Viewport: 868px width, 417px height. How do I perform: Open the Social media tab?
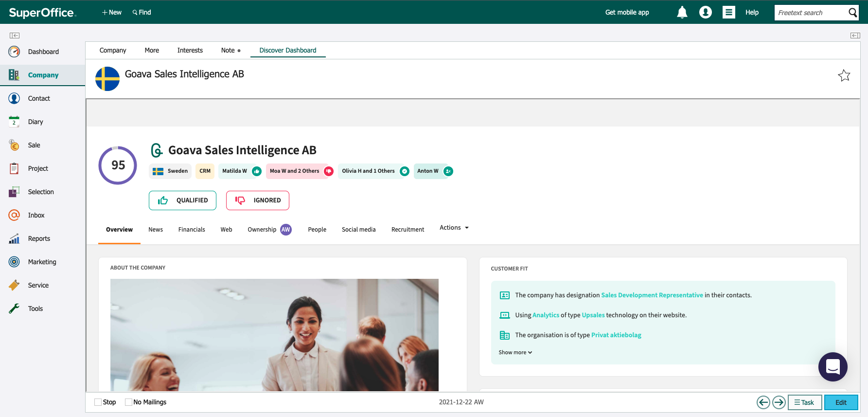point(359,230)
